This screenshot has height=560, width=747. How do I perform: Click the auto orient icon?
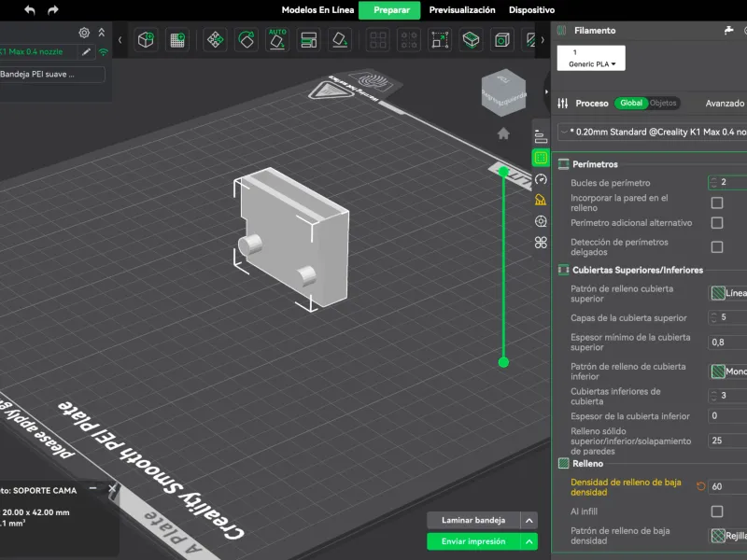coord(277,39)
